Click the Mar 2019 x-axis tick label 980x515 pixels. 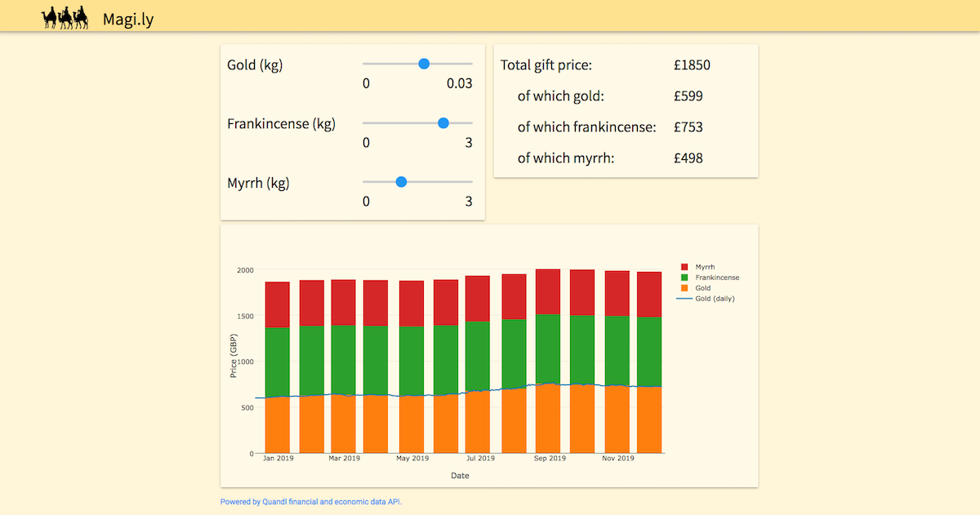[x=344, y=459]
